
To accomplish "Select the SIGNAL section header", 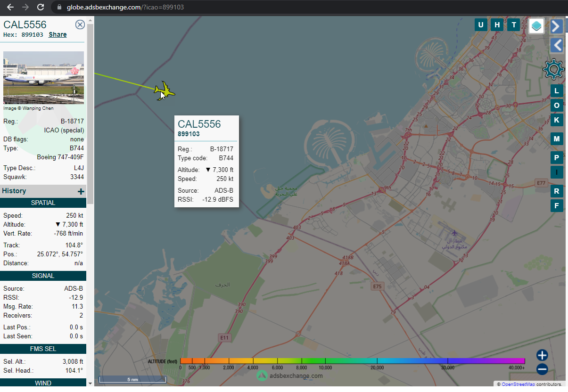I will click(x=43, y=276).
